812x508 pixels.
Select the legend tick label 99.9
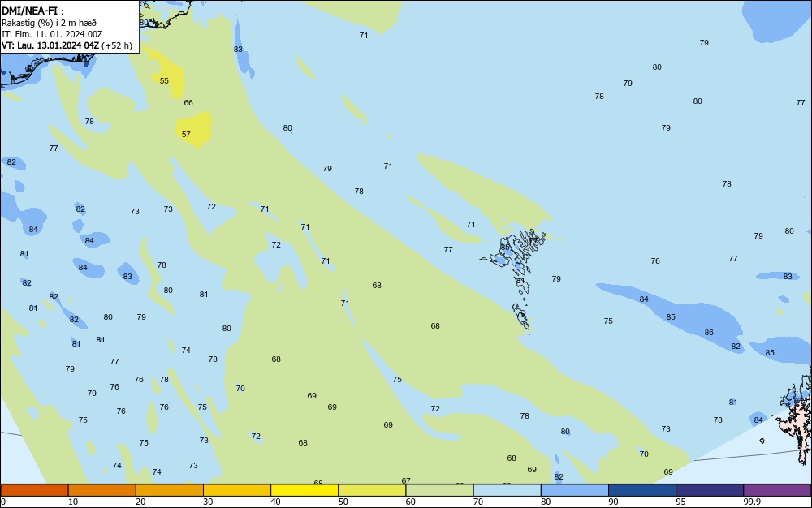point(752,502)
